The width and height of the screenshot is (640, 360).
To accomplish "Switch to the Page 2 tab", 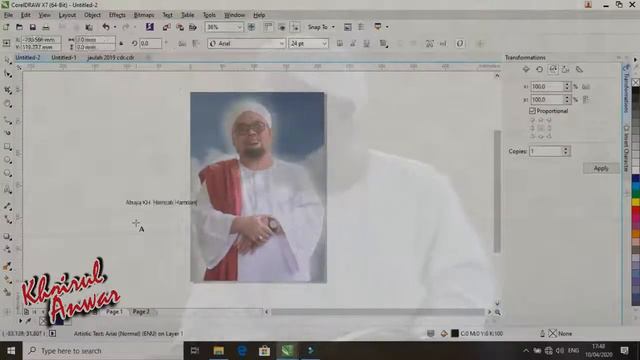I will click(x=141, y=311).
